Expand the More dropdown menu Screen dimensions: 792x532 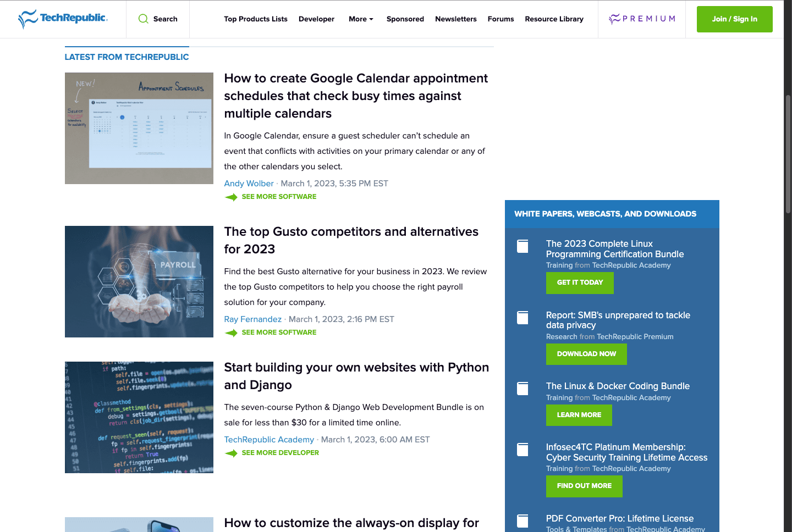pos(361,19)
